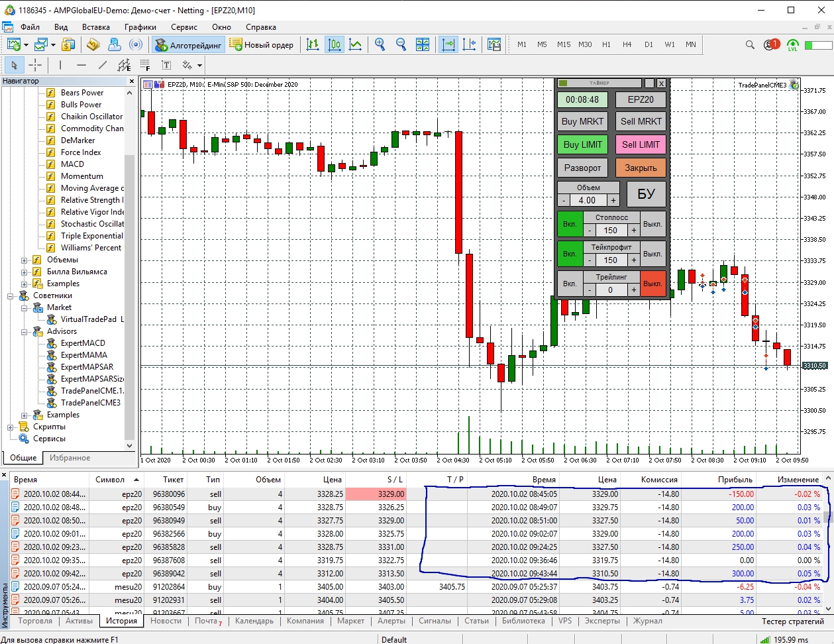Increase Объем with the plus button
The height and width of the screenshot is (644, 834).
(613, 200)
